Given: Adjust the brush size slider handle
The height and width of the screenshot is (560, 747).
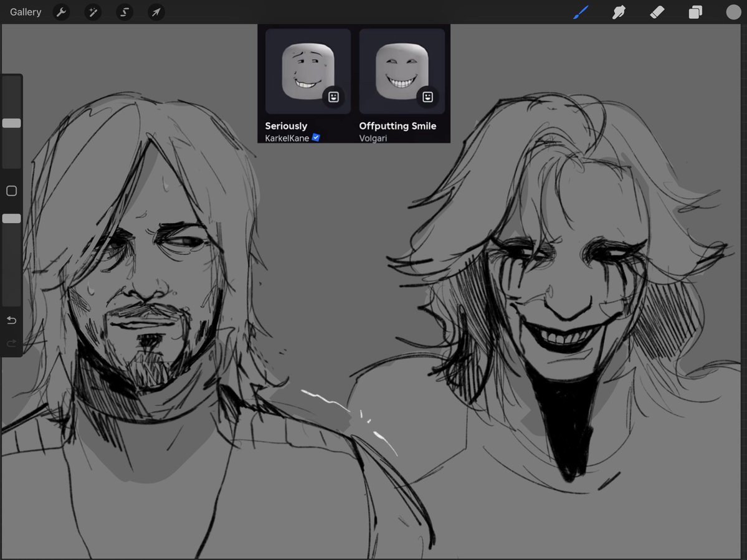Looking at the screenshot, I should tap(11, 123).
